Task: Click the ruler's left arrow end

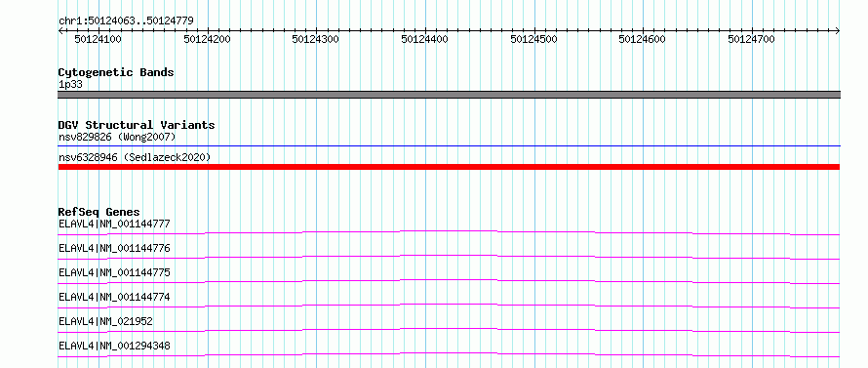Action: [60, 30]
